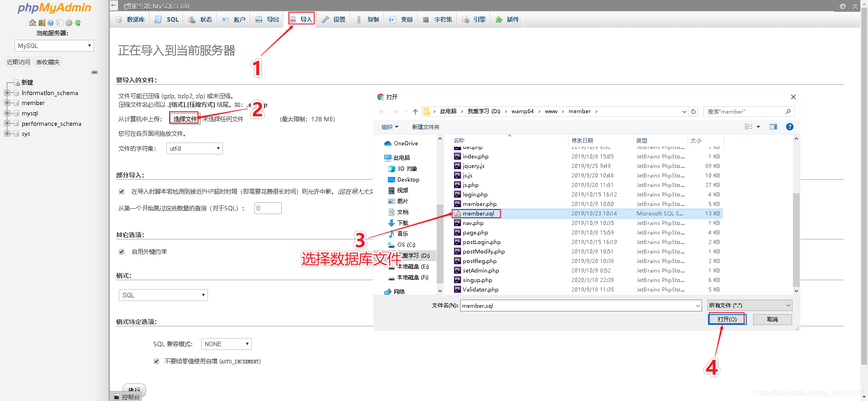
Task: Open the utf-8 charset dropdown
Action: [194, 148]
